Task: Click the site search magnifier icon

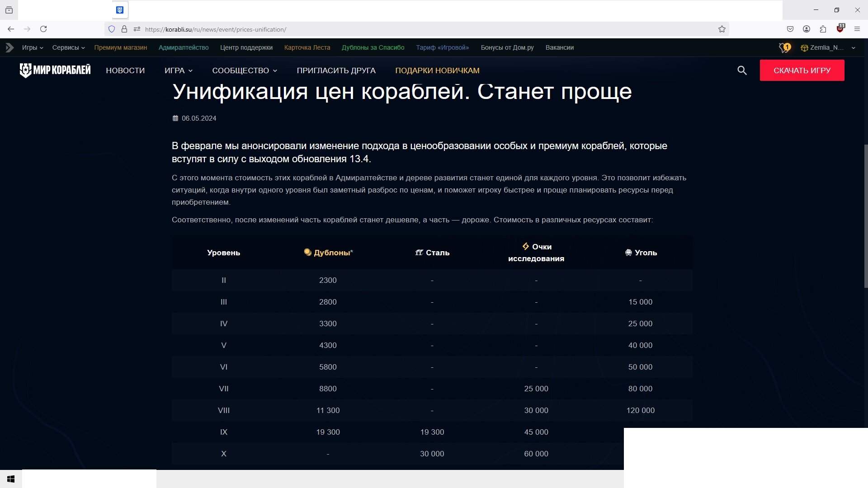Action: pos(742,70)
